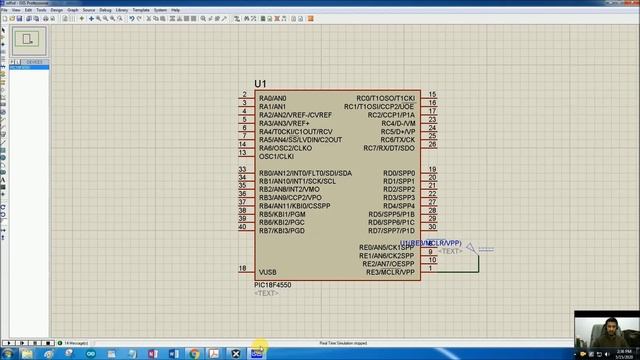Viewport: 640px width, 360px height.
Task: Rotate clockwise in left toolbar
Action: pyautogui.click(x=3, y=207)
